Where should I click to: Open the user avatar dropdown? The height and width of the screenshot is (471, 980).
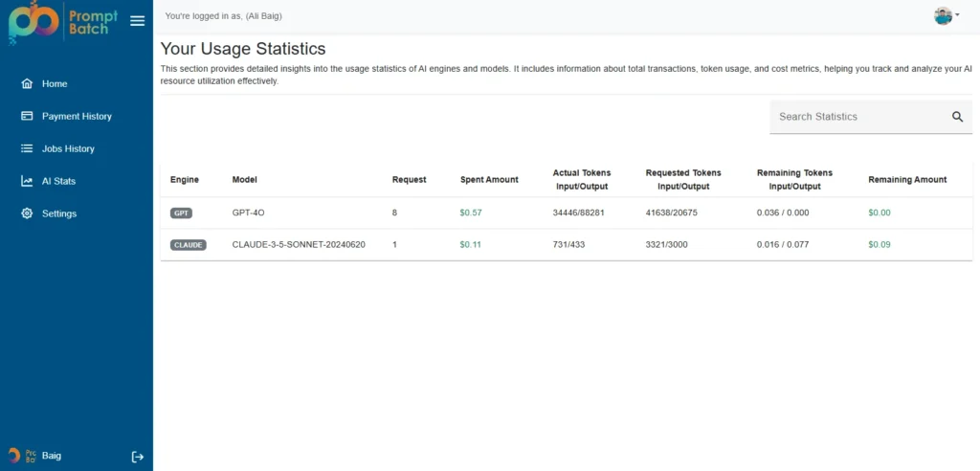click(947, 16)
